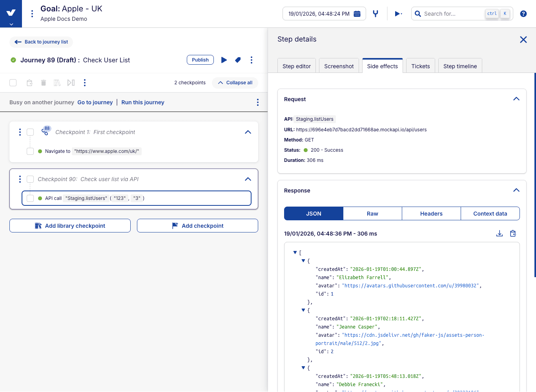536x392 pixels.
Task: Open the Tickets tab
Action: point(421,66)
